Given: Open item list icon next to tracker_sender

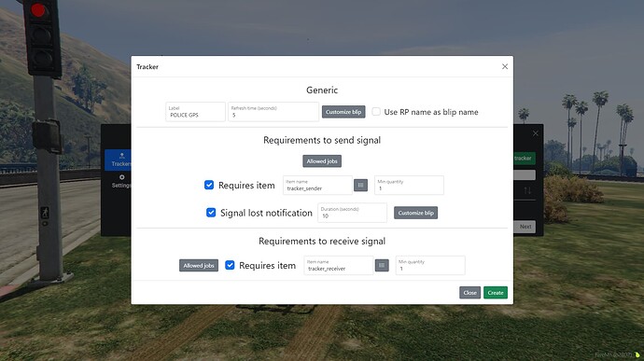Looking at the screenshot, I should click(x=360, y=186).
